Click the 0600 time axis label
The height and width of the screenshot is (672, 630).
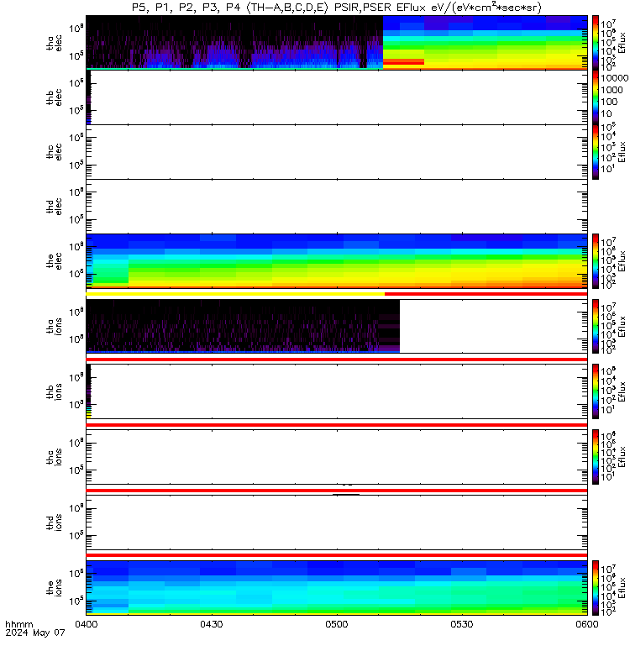(586, 624)
